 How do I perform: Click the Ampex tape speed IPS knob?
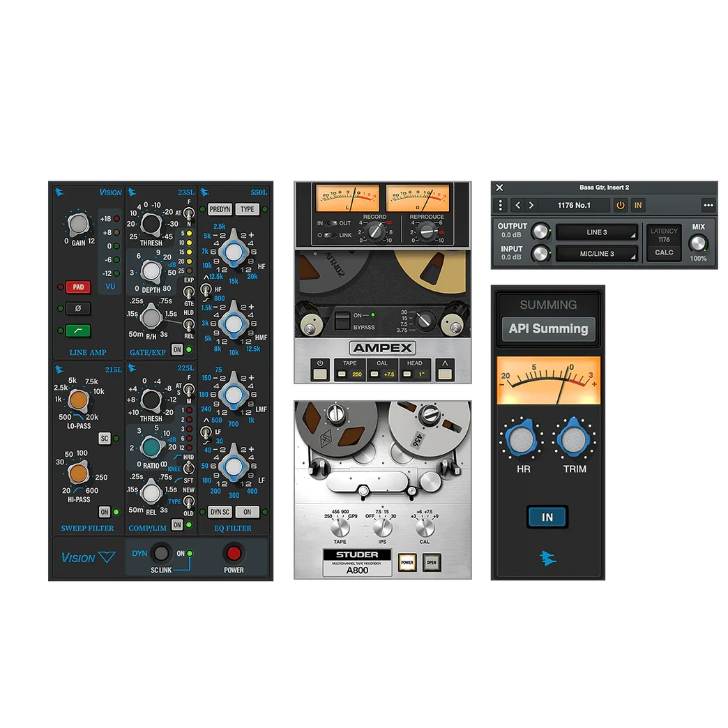424,320
